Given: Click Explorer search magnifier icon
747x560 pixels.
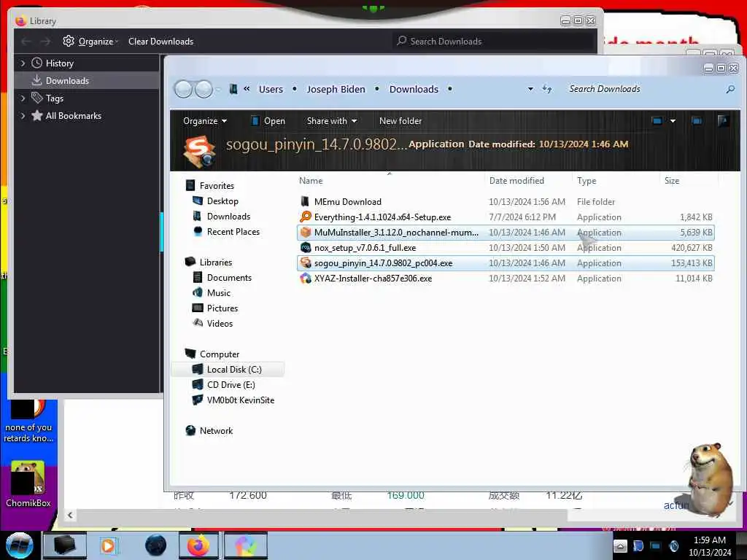Looking at the screenshot, I should (x=729, y=89).
